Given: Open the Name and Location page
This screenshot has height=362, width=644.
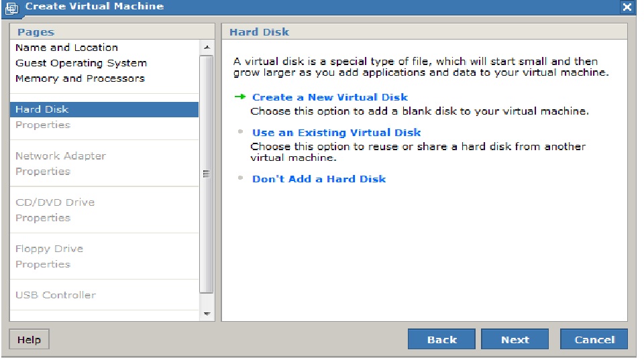Looking at the screenshot, I should tap(66, 48).
